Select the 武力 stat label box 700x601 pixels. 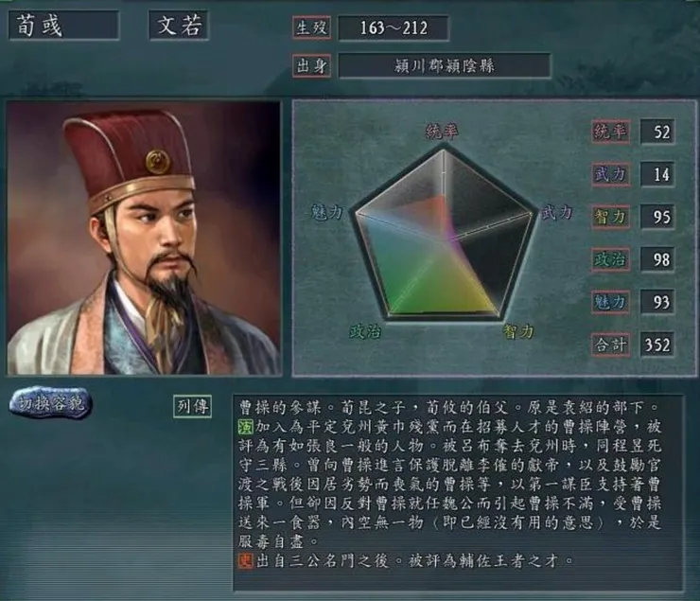[x=611, y=174]
